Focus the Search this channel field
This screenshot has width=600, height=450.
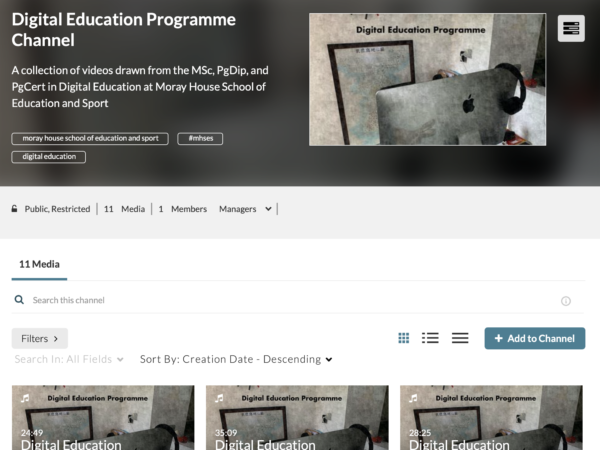click(x=295, y=300)
